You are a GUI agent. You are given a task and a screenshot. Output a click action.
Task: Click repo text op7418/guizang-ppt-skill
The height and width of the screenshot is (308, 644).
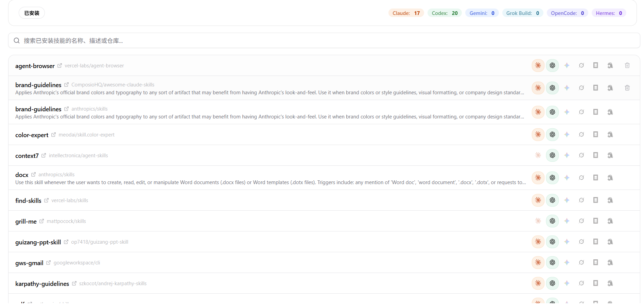[100, 242]
